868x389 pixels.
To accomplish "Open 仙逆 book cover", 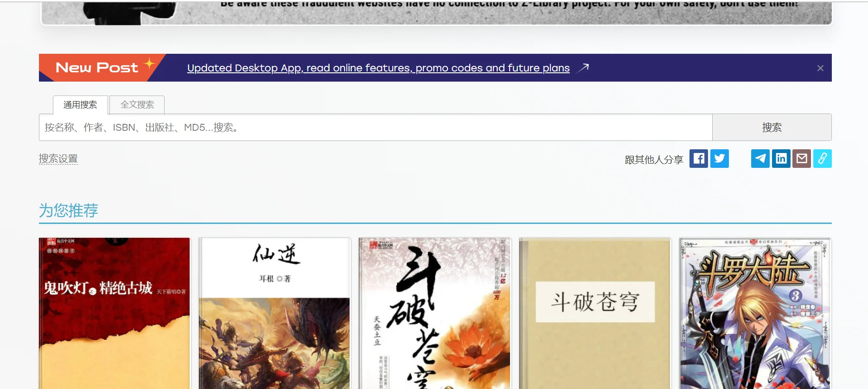I will [274, 313].
